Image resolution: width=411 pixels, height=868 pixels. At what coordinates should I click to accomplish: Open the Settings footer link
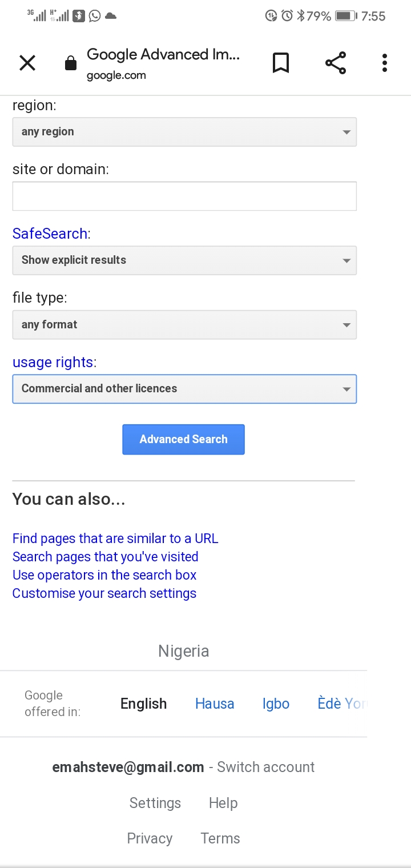tap(155, 803)
